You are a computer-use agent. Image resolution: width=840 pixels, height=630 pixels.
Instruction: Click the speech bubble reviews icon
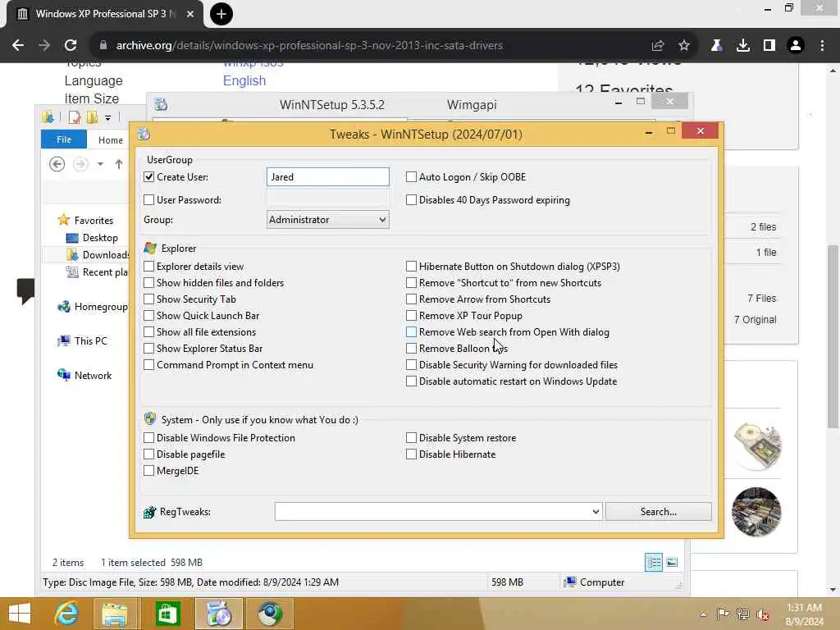25,291
